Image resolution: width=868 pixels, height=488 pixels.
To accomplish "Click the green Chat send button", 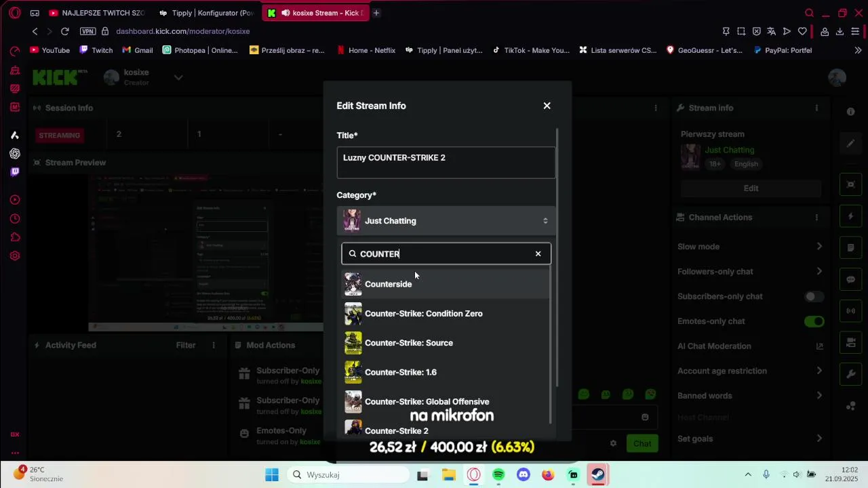I will 642,443.
